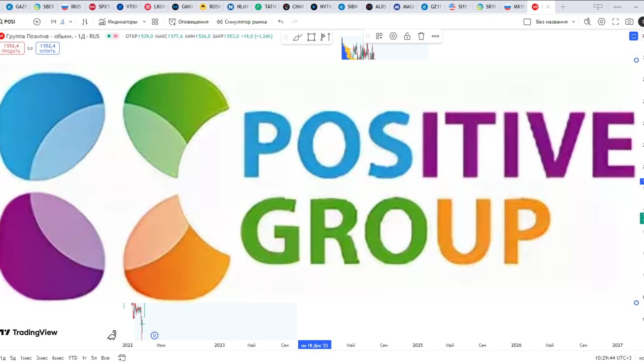Delete the selected drawing with trash icon
Screen dimensions: 644x362
click(x=421, y=36)
